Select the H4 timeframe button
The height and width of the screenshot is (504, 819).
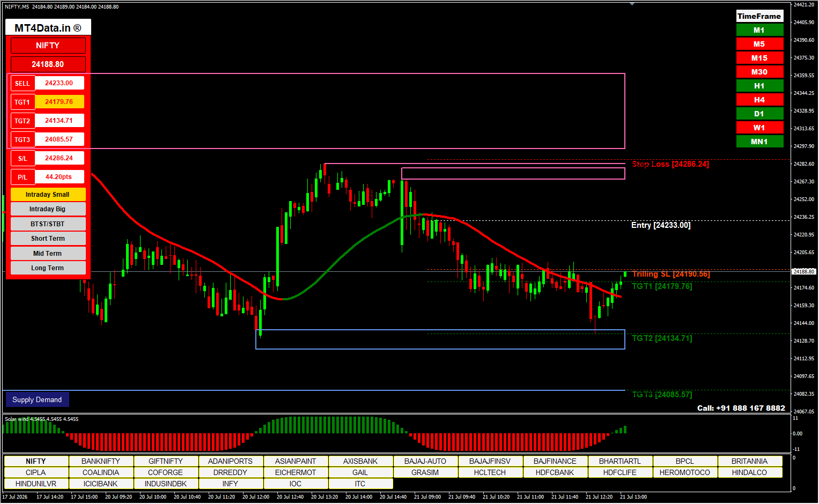[x=759, y=100]
